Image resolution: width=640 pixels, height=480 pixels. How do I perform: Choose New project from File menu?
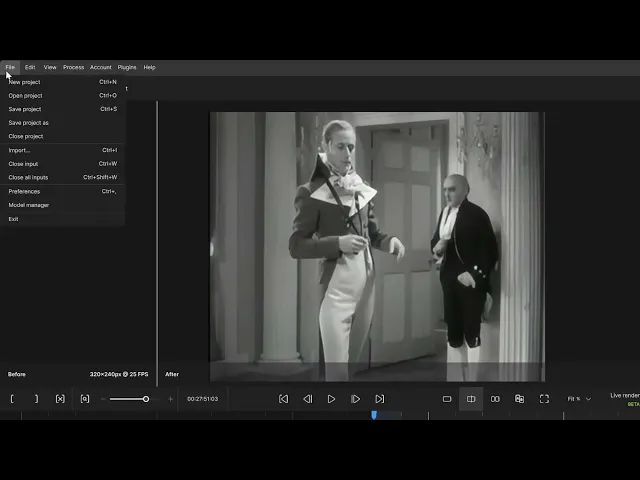[62, 82]
